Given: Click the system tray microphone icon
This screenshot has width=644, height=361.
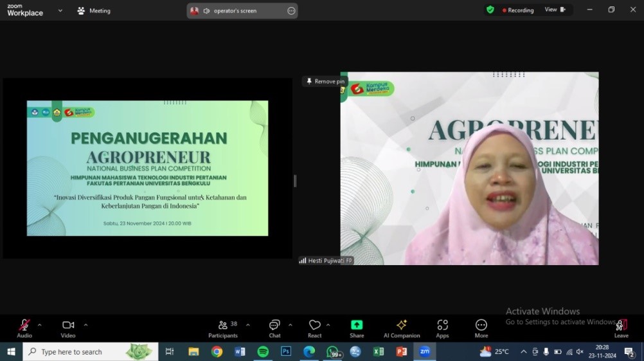Looking at the screenshot, I should pyautogui.click(x=546, y=351).
